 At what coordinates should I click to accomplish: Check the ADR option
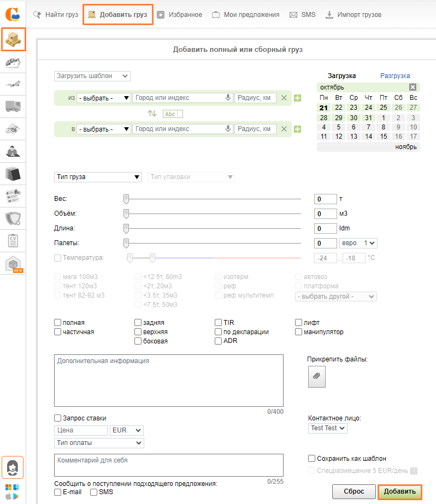pyautogui.click(x=219, y=341)
